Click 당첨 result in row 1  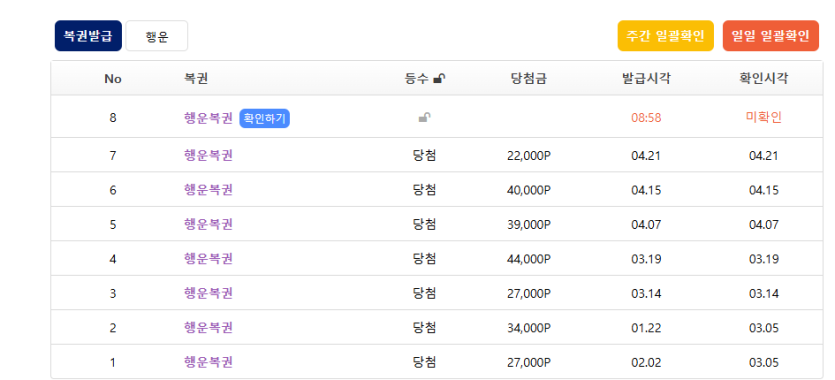(x=424, y=362)
